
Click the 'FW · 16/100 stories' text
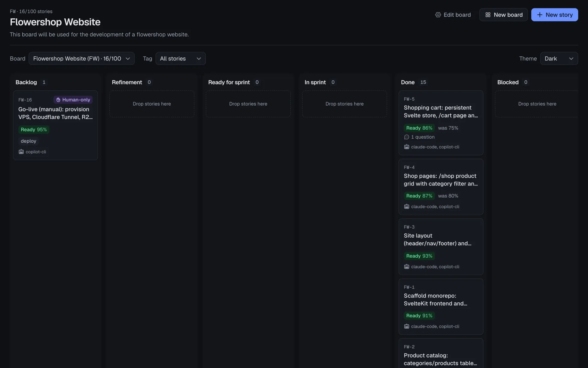[31, 11]
